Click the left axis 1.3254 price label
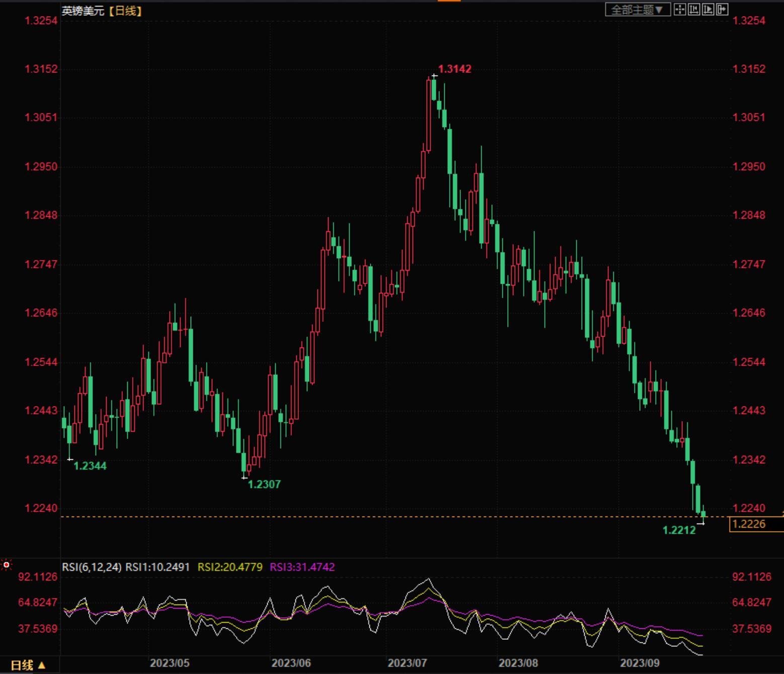 click(x=41, y=21)
